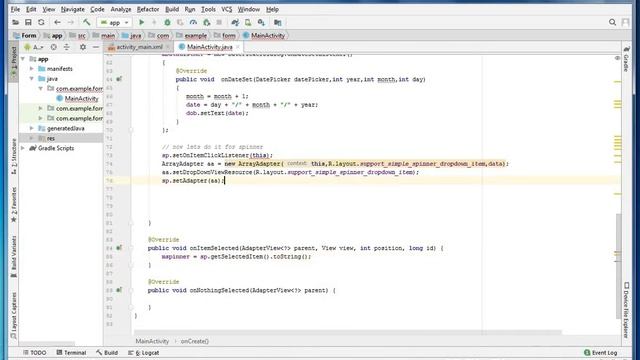Collapse the java folder arrow
640x360 pixels.
pos(31,79)
